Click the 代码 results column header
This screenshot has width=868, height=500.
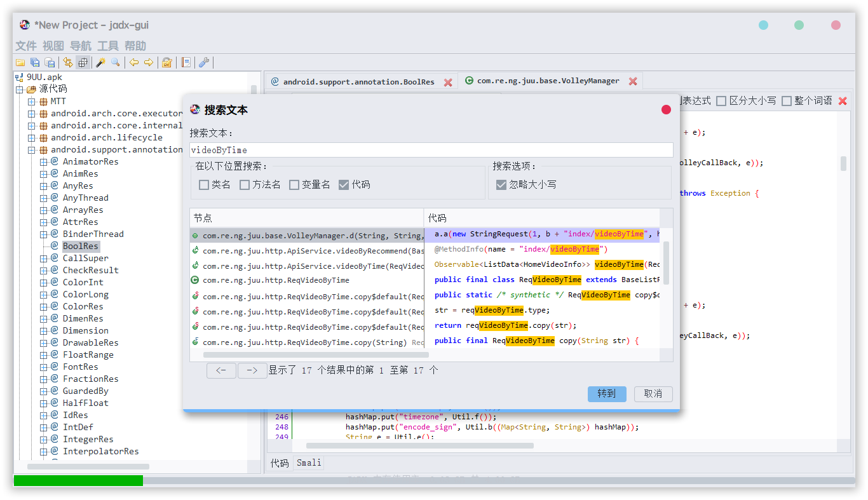(x=542, y=218)
